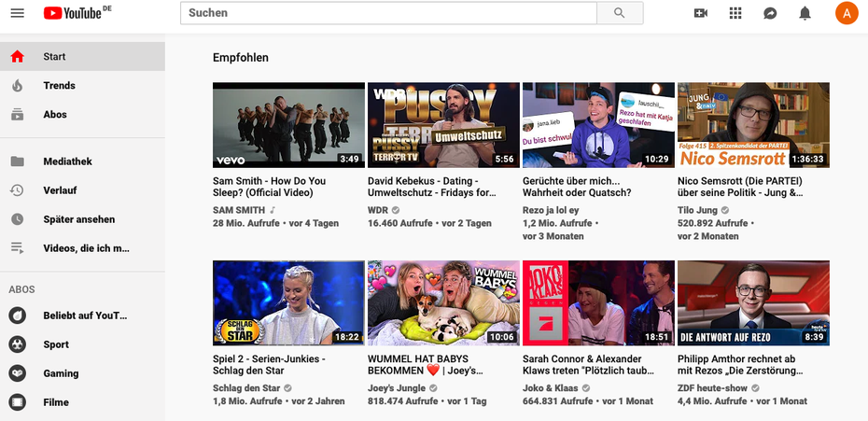
Task: Click the ZDF heute-show verified badge
Action: coord(756,388)
